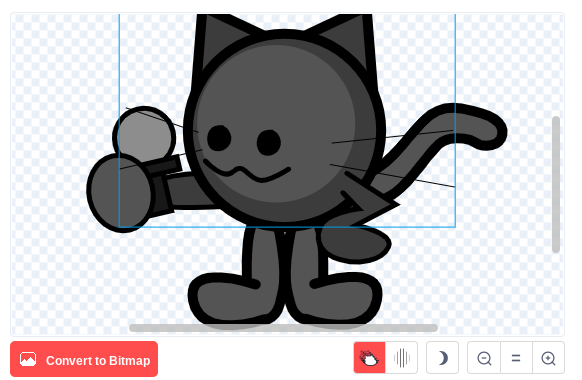Click the cat's left eye
The image size is (582, 380).
click(x=219, y=138)
